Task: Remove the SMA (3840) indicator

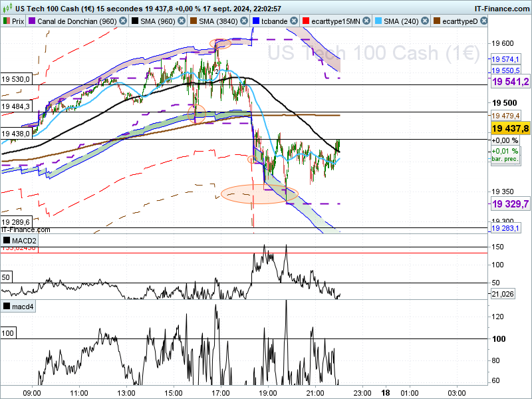Action: tap(244, 21)
